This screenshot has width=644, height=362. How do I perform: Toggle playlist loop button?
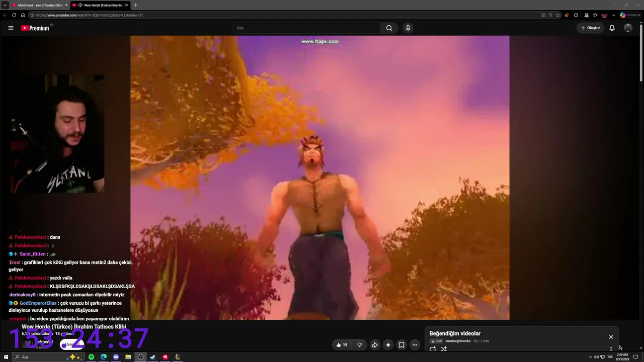[x=433, y=349]
